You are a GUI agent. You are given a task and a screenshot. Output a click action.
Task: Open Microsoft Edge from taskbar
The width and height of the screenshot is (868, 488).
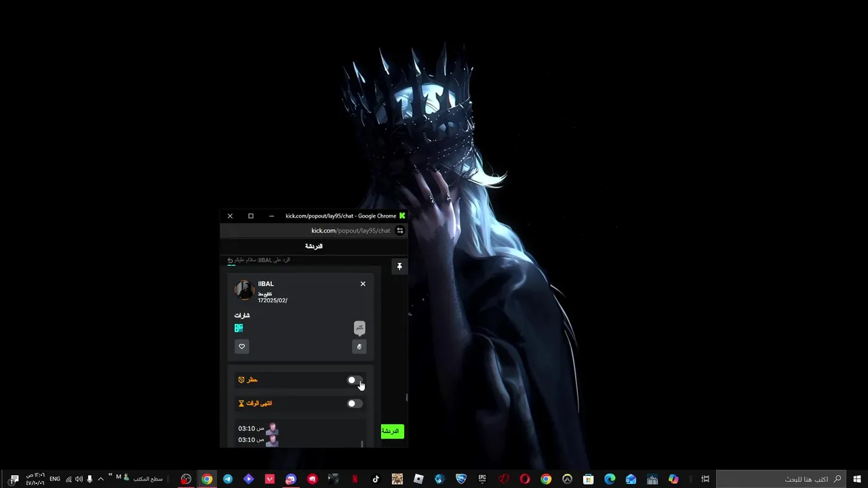pos(610,479)
